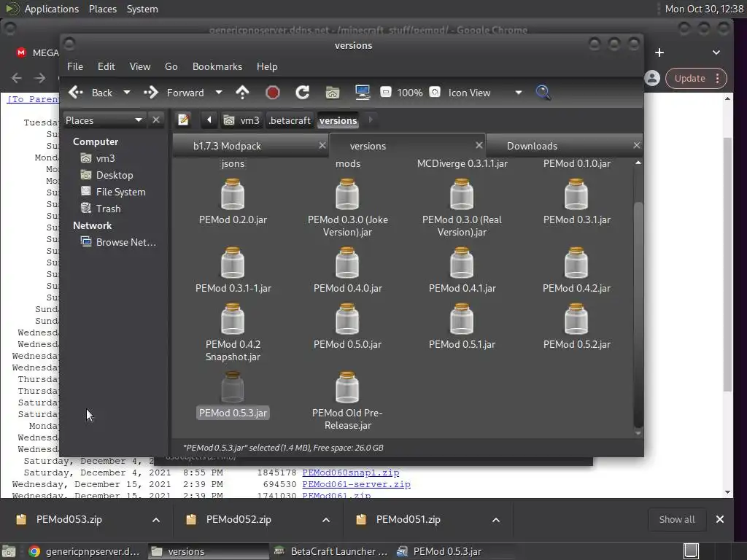Stop loading with the red stop icon
The width and height of the screenshot is (747, 560).
(x=273, y=93)
